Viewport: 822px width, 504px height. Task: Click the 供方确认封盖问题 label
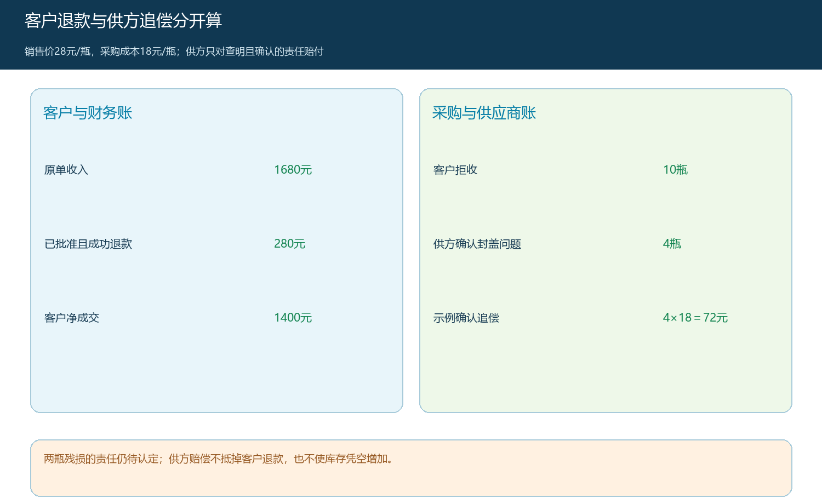click(477, 244)
